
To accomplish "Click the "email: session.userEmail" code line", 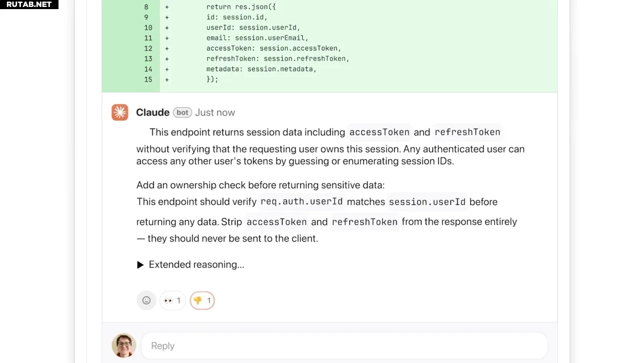I will 258,38.
